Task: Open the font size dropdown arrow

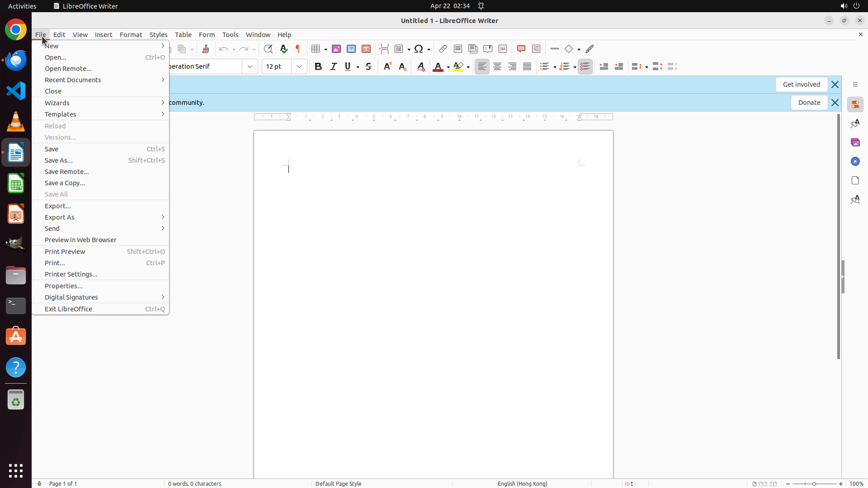Action: pyautogui.click(x=299, y=66)
